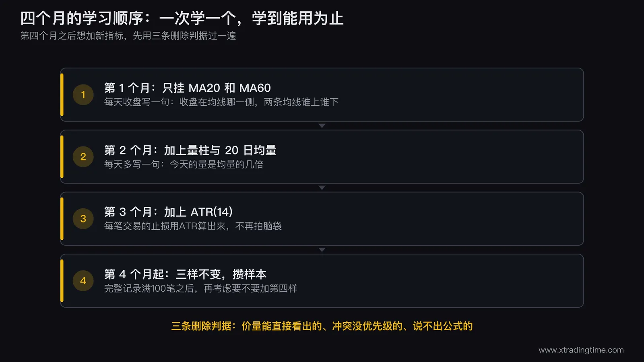Select heading 第 3 个月：加上 ATR(14)
The image size is (644, 362).
(168, 212)
